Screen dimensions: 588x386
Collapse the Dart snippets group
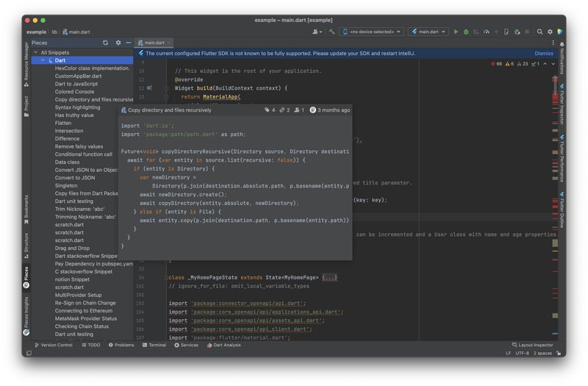43,60
